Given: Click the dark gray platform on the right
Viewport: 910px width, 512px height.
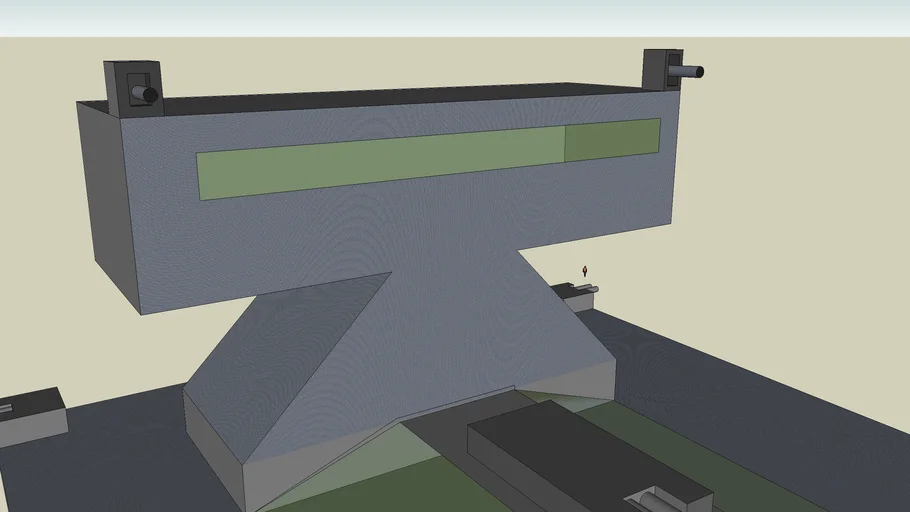Looking at the screenshot, I should 780,400.
